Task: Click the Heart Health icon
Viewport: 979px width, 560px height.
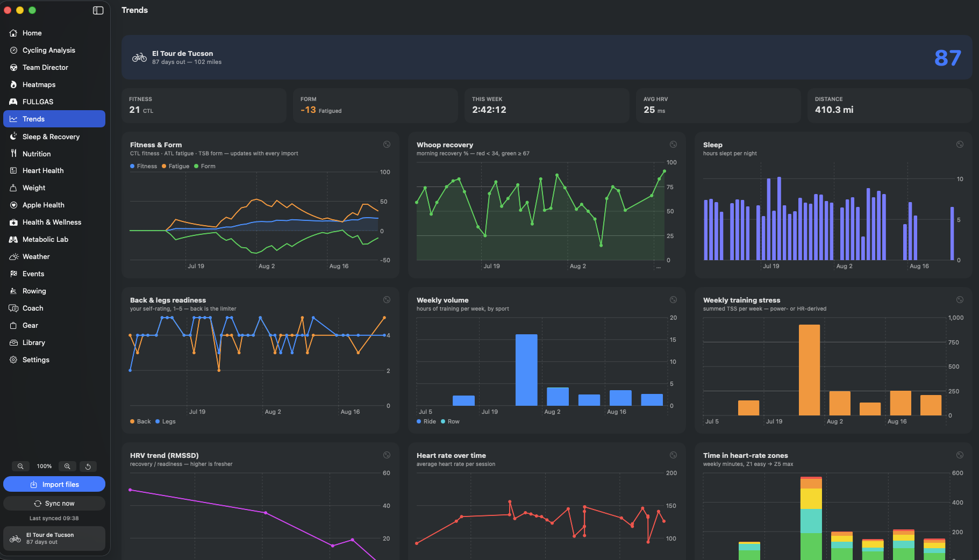Action: click(x=13, y=170)
